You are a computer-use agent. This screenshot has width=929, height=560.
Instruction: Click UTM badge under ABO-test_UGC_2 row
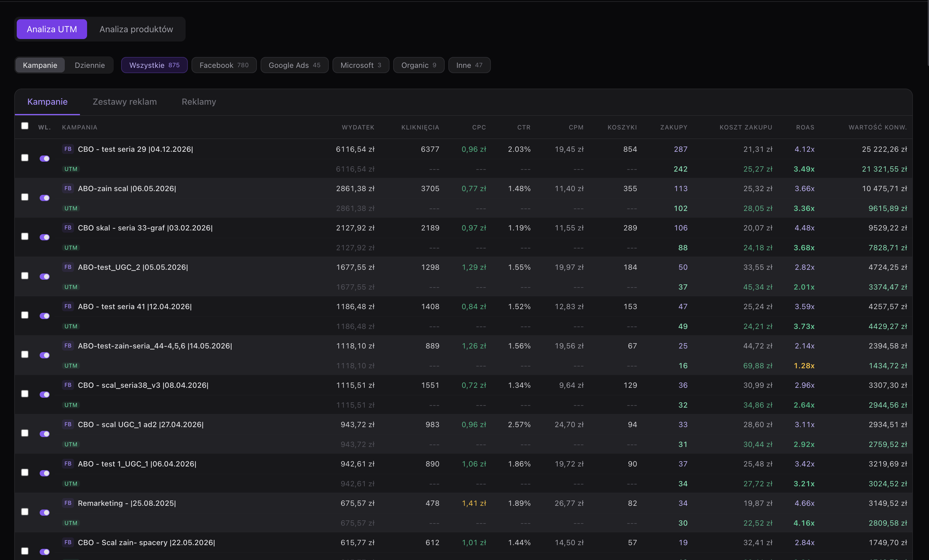pos(71,287)
